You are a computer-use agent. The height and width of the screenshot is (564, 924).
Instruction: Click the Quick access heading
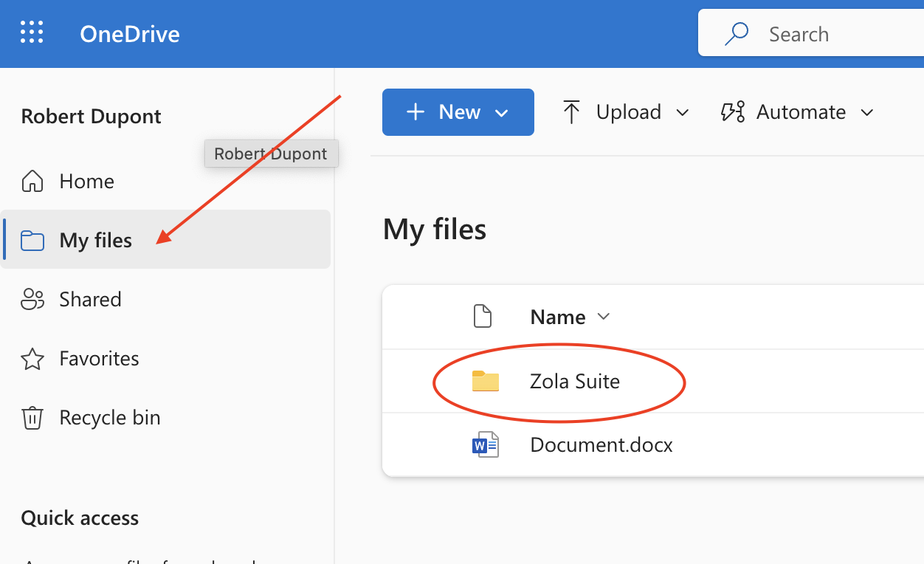[x=80, y=518]
